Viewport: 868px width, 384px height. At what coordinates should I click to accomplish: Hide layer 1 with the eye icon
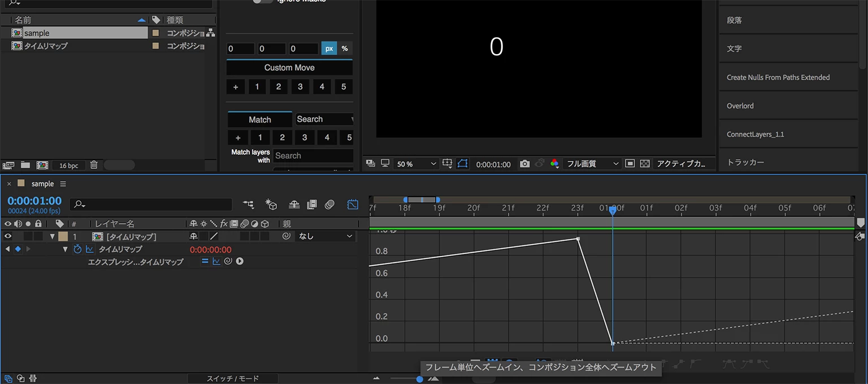(8, 236)
